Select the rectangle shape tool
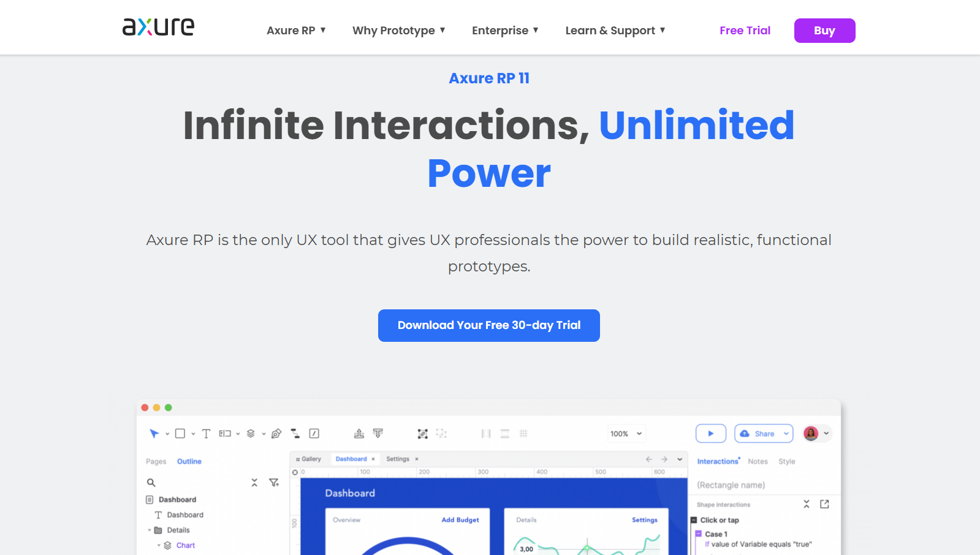Viewport: 980px width, 555px height. 180,434
